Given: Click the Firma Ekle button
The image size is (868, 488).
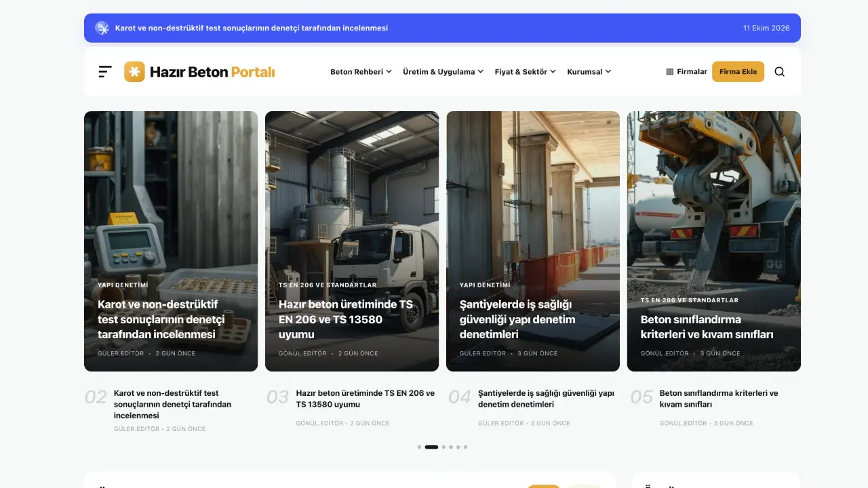Looking at the screenshot, I should pos(738,72).
